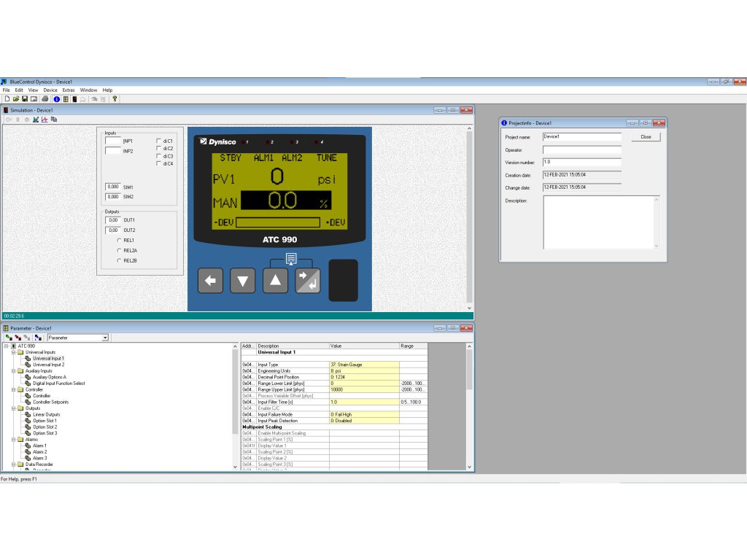Select Universal Input 2 in tree
The height and width of the screenshot is (560, 747).
click(x=48, y=365)
